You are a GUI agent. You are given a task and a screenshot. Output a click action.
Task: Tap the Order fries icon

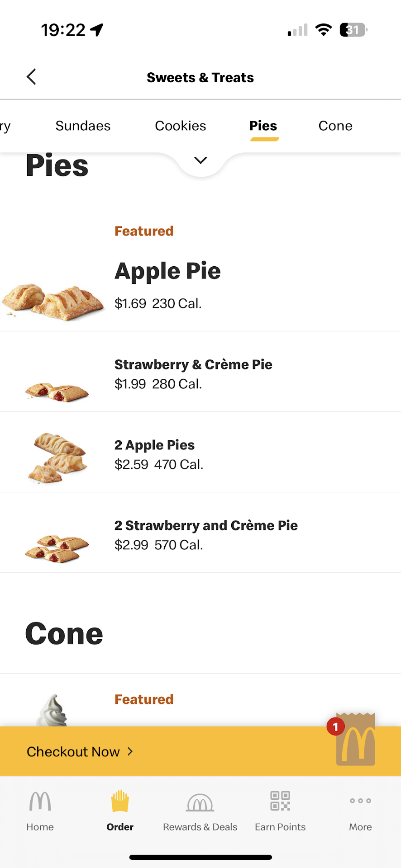tap(120, 802)
